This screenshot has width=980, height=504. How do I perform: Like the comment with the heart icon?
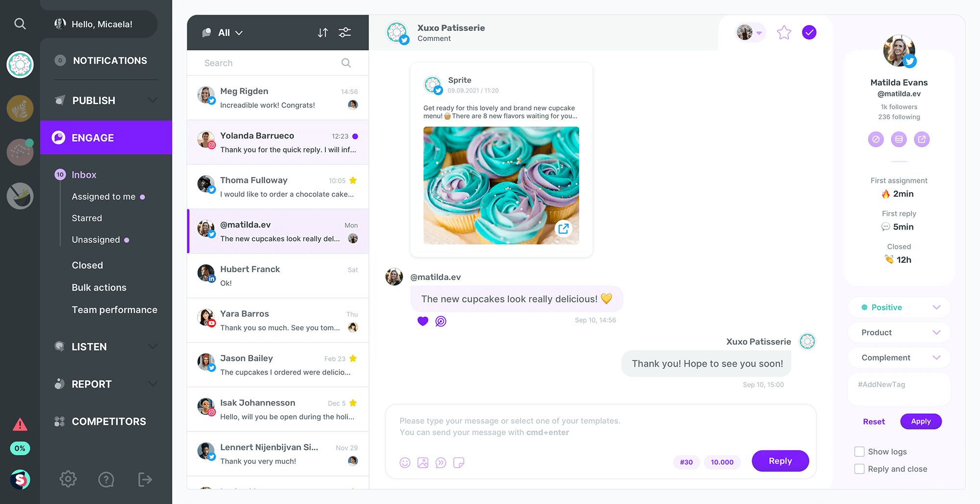point(423,321)
